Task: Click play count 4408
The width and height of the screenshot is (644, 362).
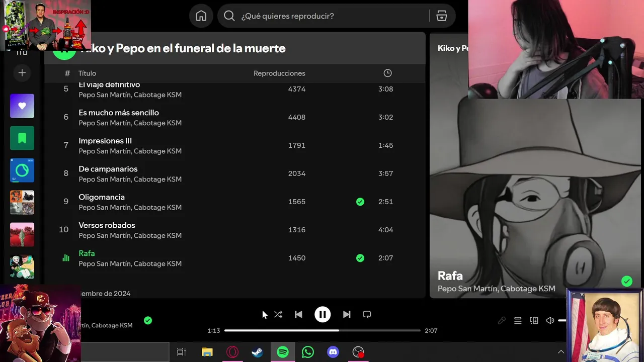Action: click(x=297, y=117)
